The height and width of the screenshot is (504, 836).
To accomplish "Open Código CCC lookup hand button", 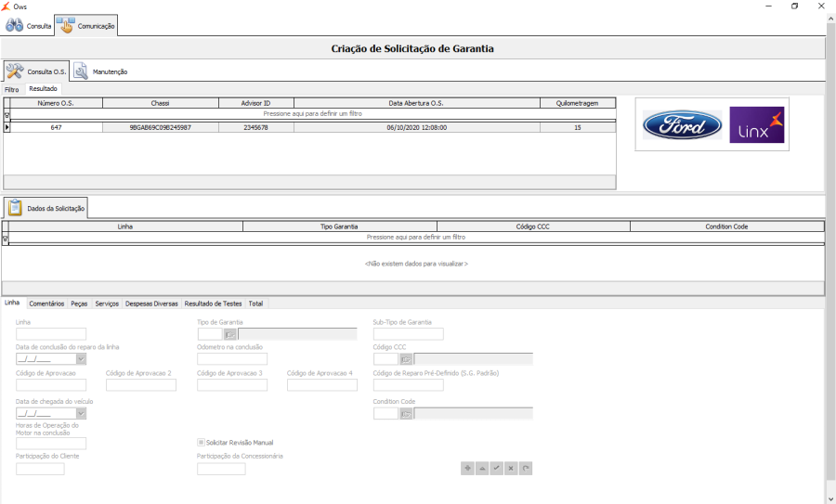I will point(406,359).
